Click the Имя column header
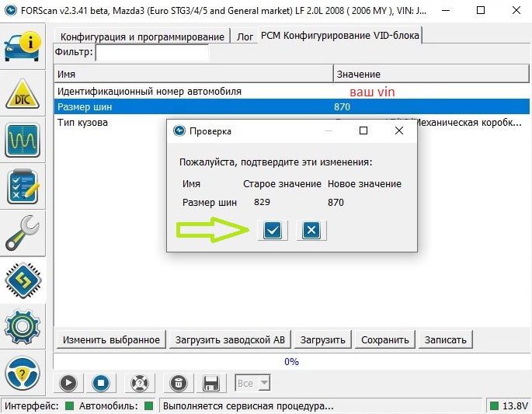 click(193, 74)
